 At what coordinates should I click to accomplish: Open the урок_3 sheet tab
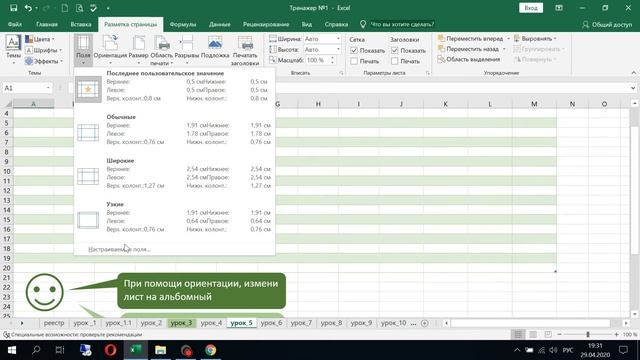coord(181,323)
